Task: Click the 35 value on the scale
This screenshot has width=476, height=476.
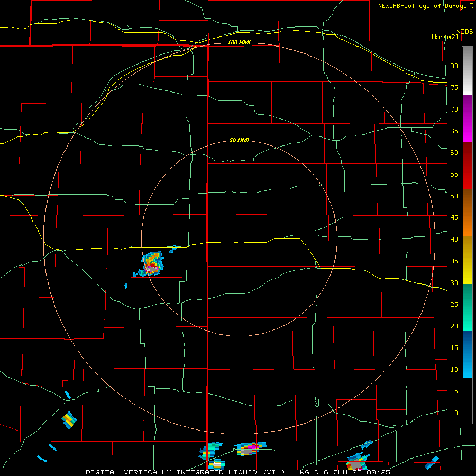Action: (x=454, y=261)
